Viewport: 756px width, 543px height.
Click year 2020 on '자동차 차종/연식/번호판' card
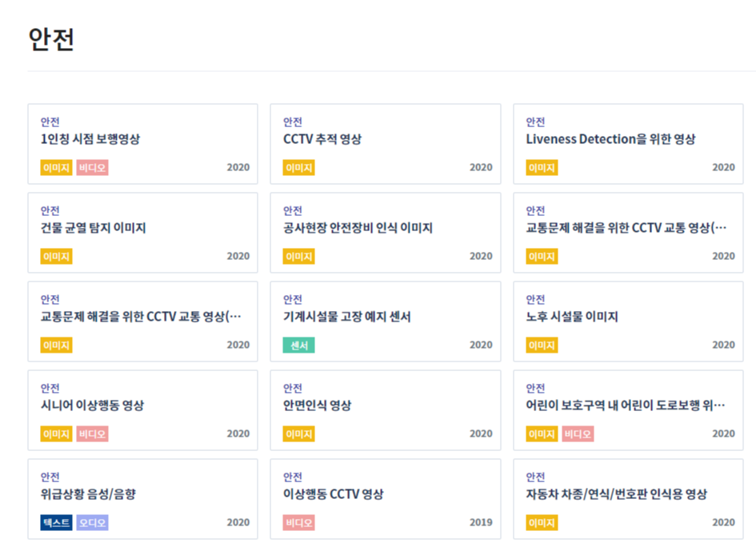[x=724, y=522]
